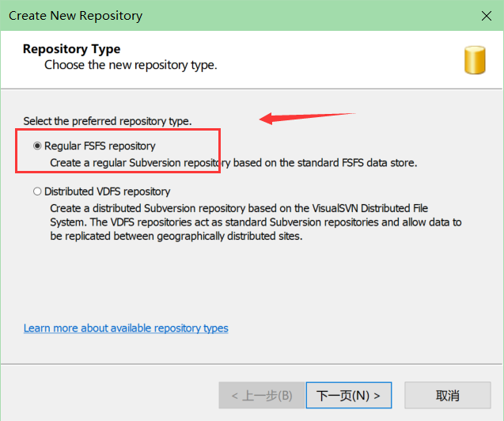Click the yellow repository cylinder icon
Screen dimensions: 504x421
(x=475, y=60)
